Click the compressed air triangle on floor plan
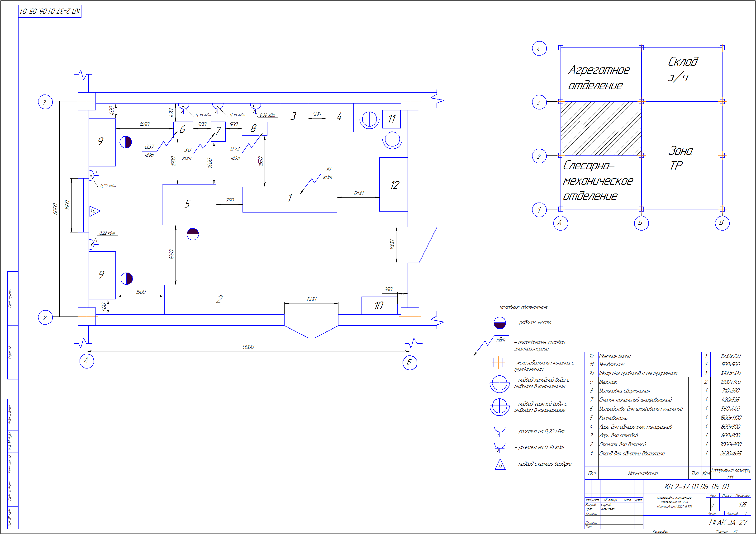 (x=94, y=211)
